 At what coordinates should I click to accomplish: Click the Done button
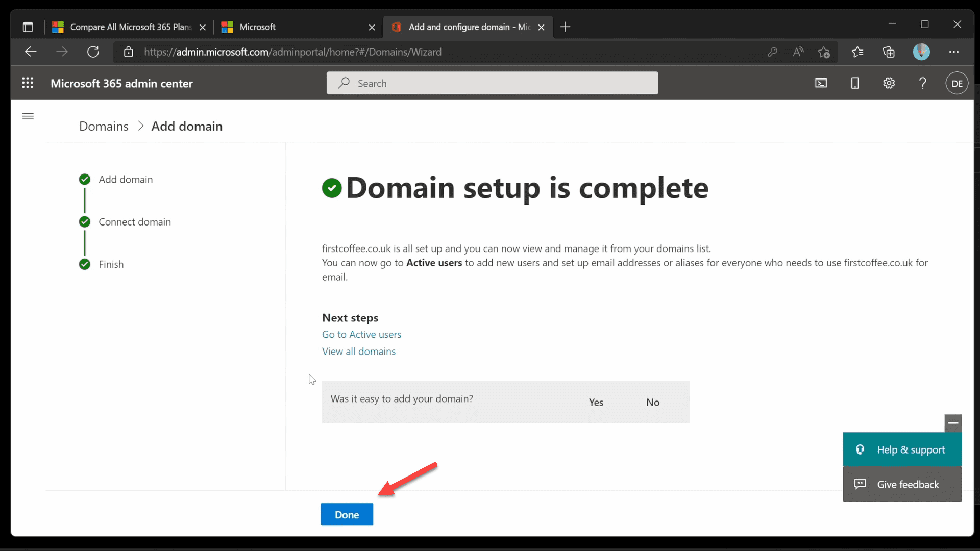tap(347, 514)
